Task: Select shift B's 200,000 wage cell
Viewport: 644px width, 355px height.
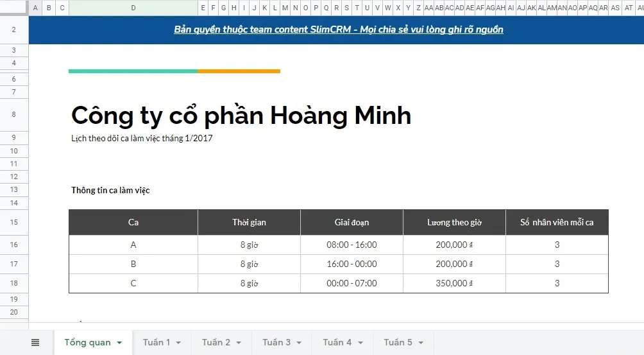Action: 455,264
